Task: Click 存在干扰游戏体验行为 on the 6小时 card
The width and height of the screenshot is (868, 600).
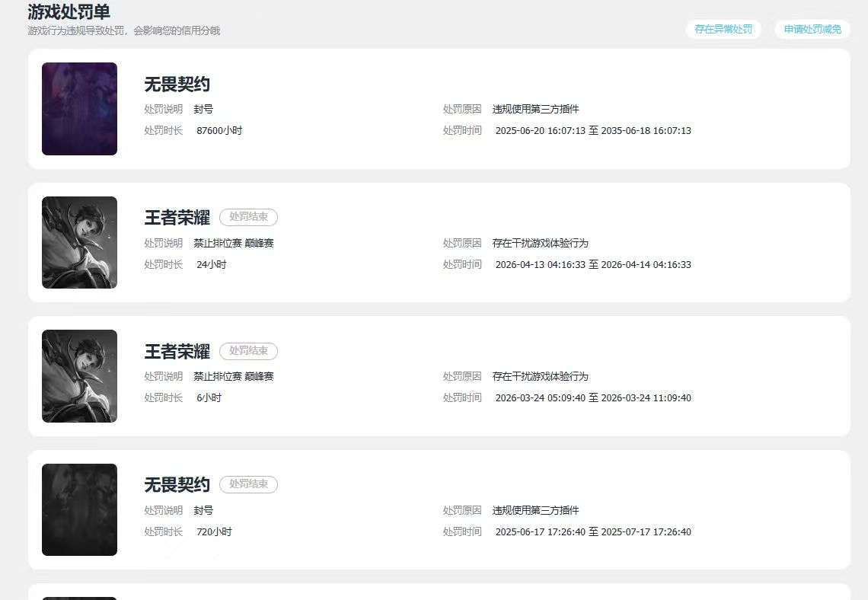Action: (541, 376)
